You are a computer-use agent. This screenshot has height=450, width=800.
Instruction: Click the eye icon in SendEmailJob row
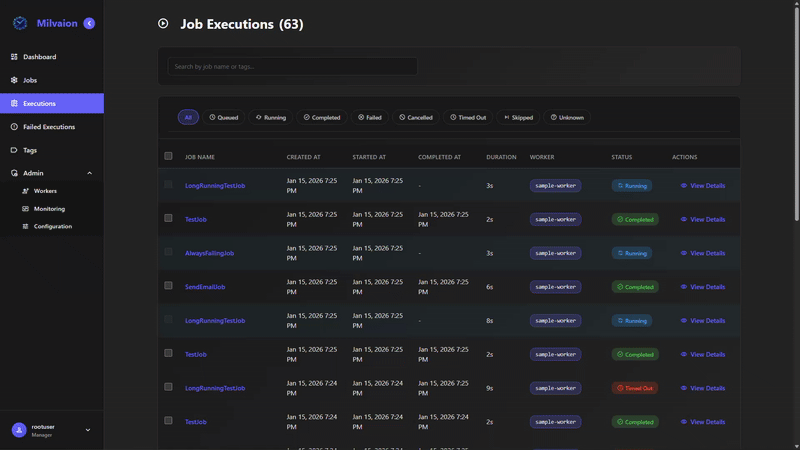pyautogui.click(x=684, y=287)
